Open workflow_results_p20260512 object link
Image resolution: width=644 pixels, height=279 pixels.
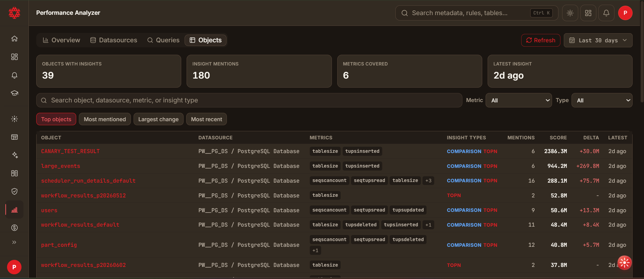84,195
